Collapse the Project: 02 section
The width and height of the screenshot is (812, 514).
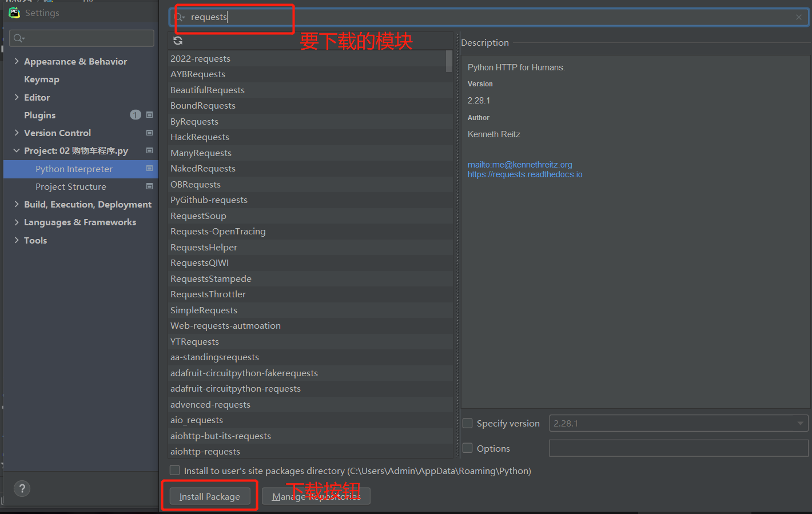[x=17, y=151]
